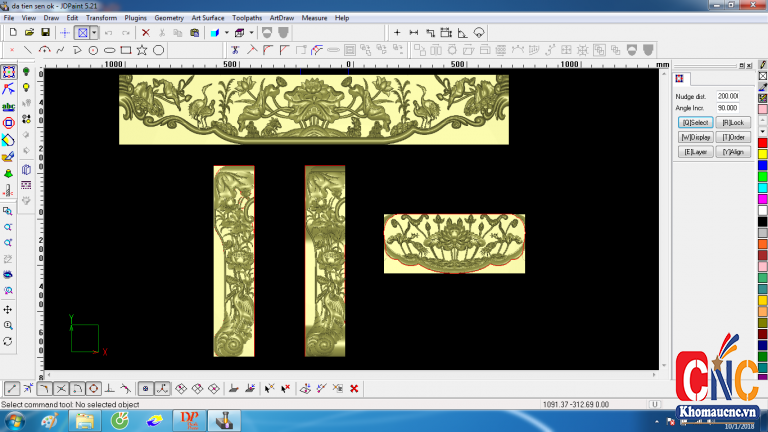Select the star shape drawing tool
Viewport: 768px width, 432px height.
[142, 50]
